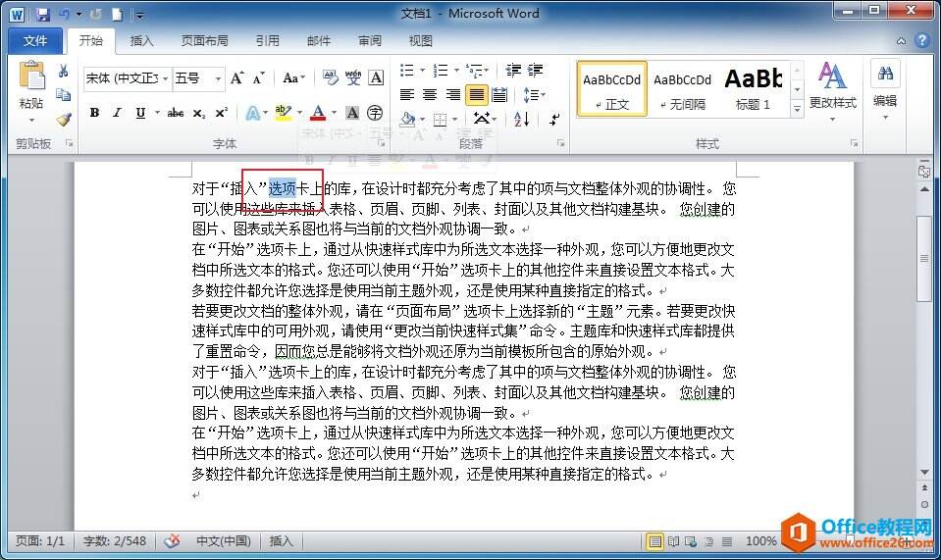Apply distributed alignment icon

coord(499,94)
